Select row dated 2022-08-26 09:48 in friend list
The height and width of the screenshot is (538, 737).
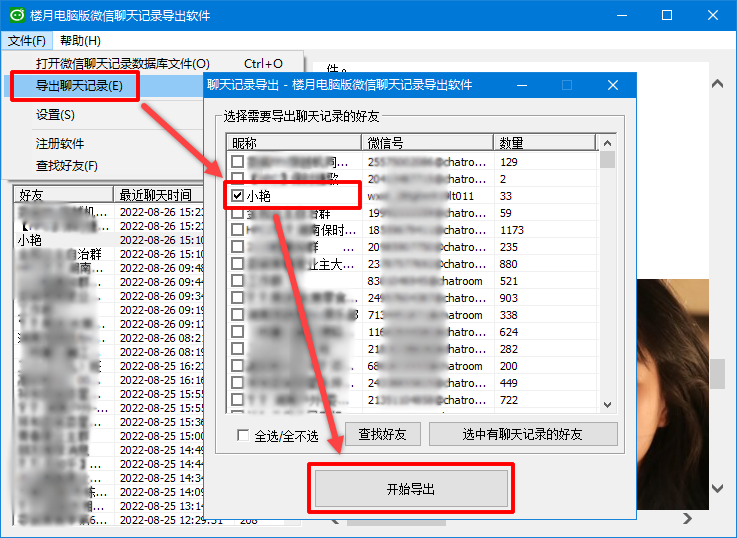pos(110,268)
